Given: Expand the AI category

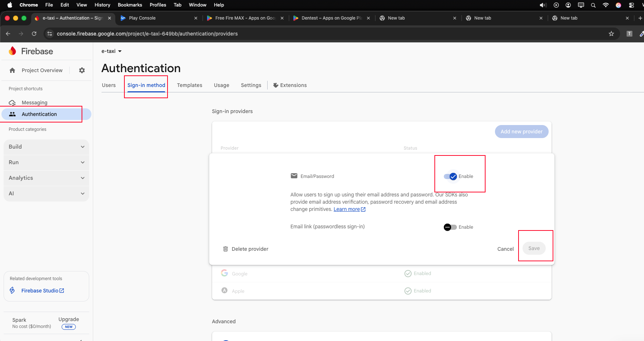Looking at the screenshot, I should [46, 194].
